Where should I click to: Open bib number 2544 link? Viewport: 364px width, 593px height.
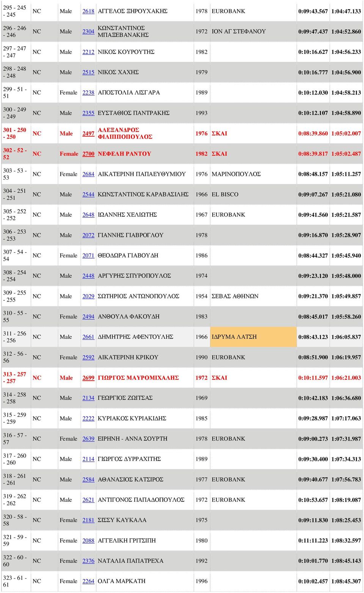point(88,194)
